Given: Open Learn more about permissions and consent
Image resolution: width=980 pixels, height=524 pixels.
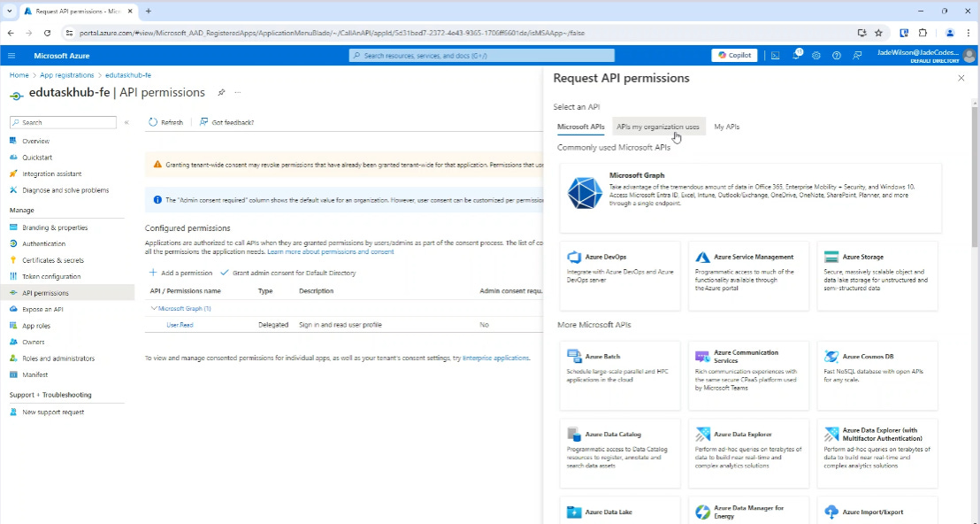Looking at the screenshot, I should (x=331, y=252).
